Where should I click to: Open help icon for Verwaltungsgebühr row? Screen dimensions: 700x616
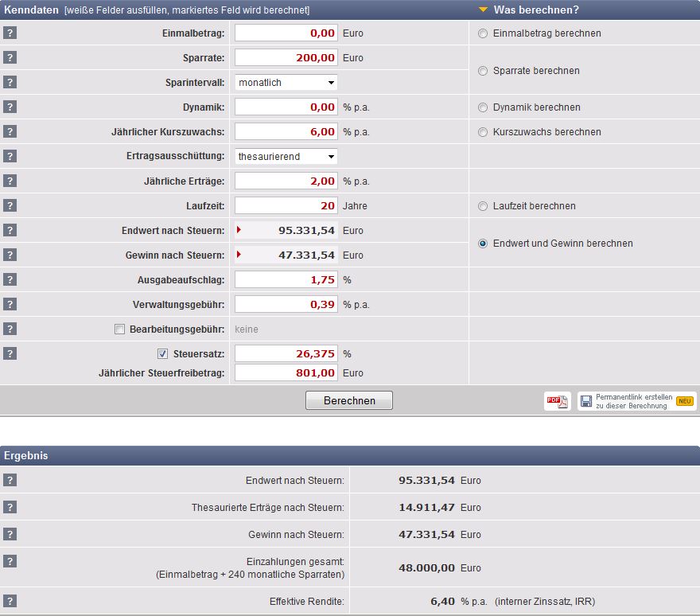(10, 304)
